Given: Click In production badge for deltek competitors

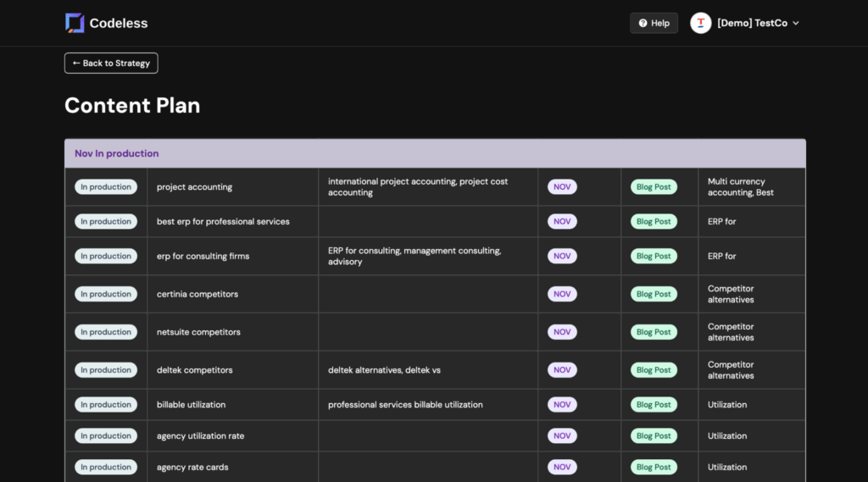Looking at the screenshot, I should tap(106, 370).
